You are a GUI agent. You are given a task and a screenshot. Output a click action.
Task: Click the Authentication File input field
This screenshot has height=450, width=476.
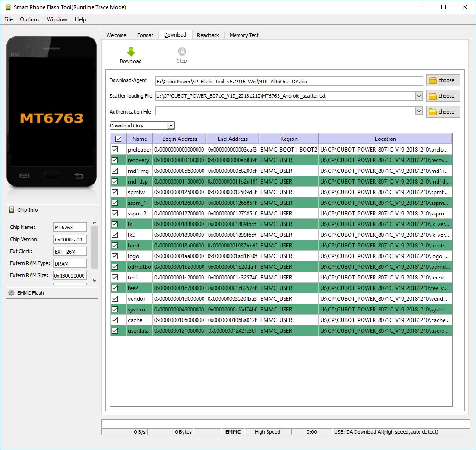pos(286,111)
